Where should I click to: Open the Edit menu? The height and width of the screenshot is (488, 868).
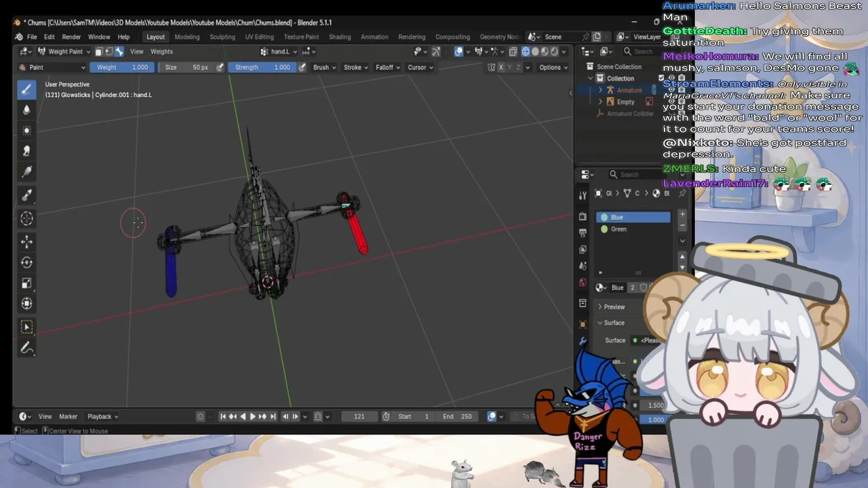click(x=50, y=37)
